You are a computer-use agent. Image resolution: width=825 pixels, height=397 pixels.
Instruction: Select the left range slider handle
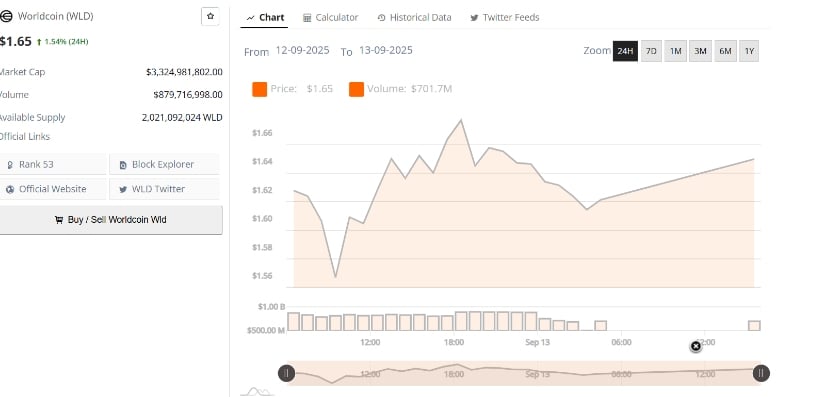tap(286, 373)
